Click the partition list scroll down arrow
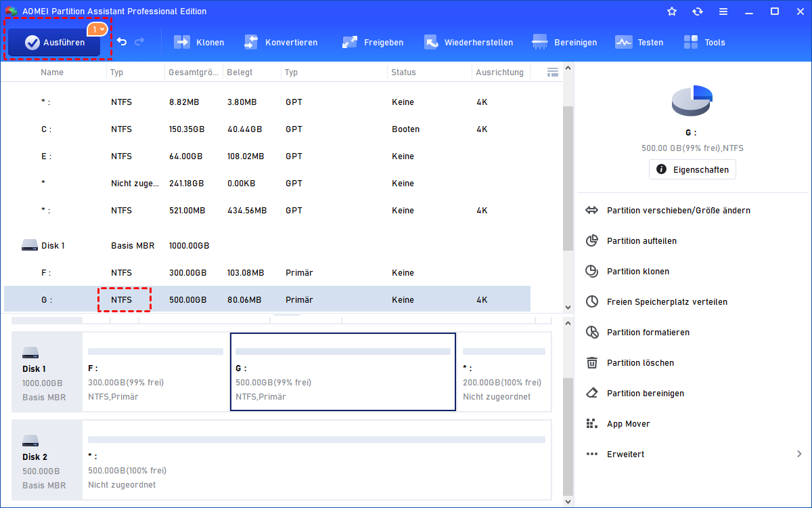 point(568,307)
